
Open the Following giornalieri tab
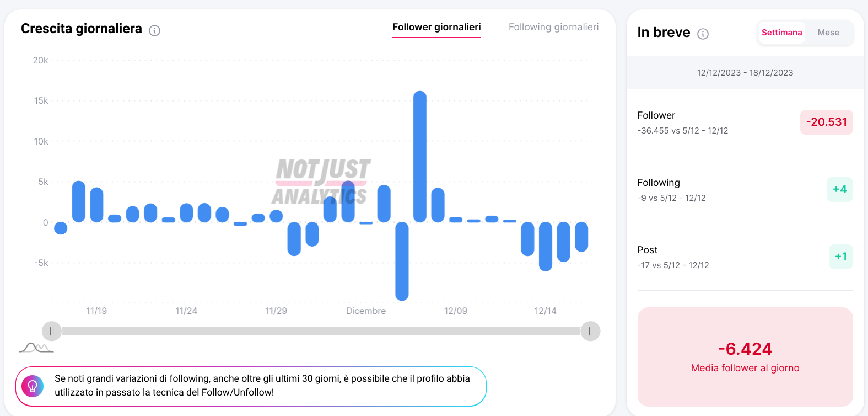553,27
